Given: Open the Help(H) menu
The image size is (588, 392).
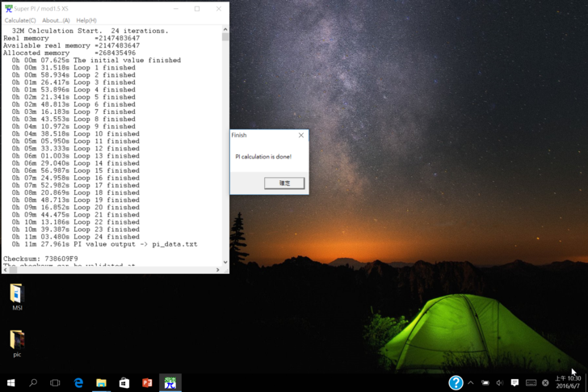Looking at the screenshot, I should [86, 20].
